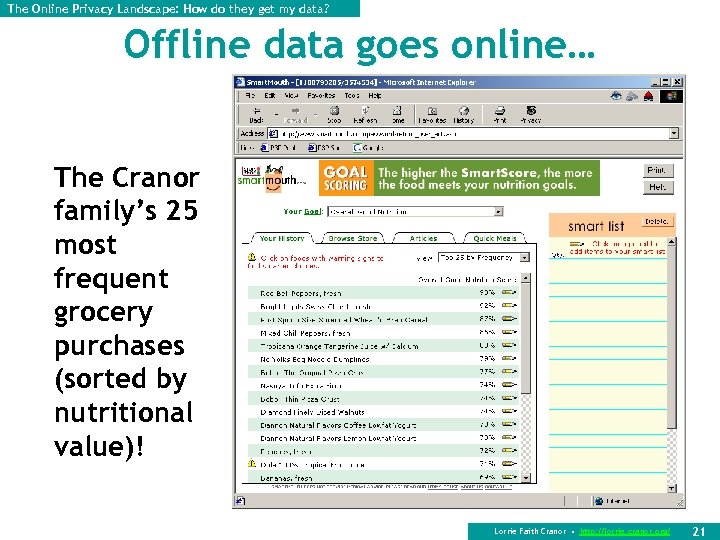Viewport: 720px width, 540px height.
Task: Click the Forward navigation toolbar button
Action: [295, 115]
